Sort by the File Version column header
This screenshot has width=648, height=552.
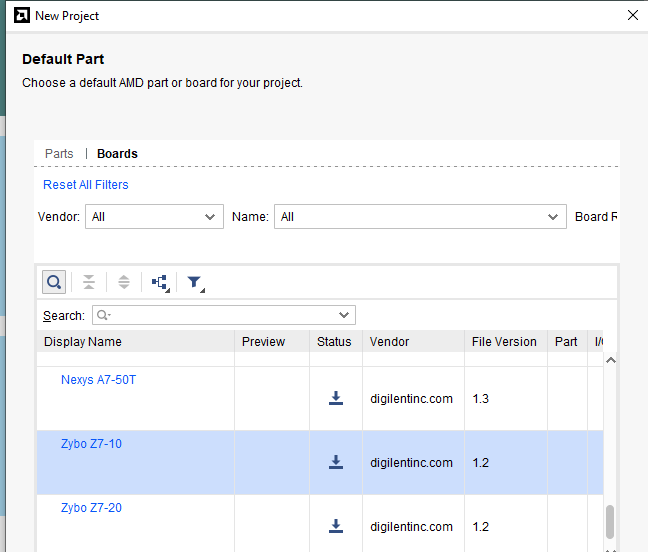click(504, 342)
